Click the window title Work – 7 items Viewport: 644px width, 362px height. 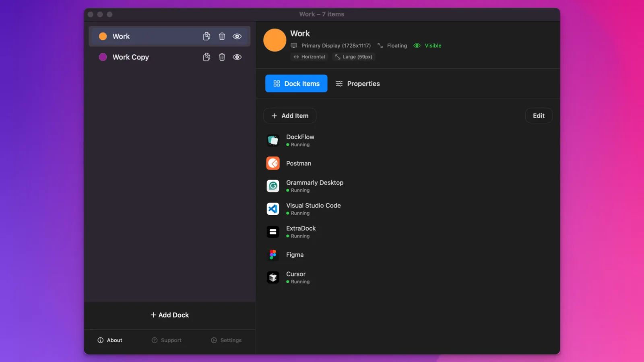322,14
